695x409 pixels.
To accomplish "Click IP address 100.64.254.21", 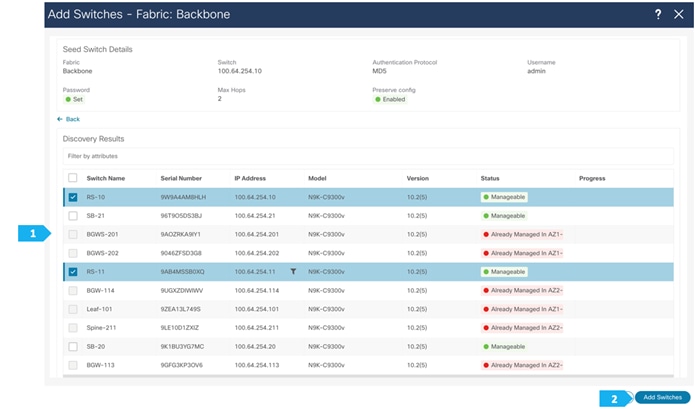I will click(255, 216).
